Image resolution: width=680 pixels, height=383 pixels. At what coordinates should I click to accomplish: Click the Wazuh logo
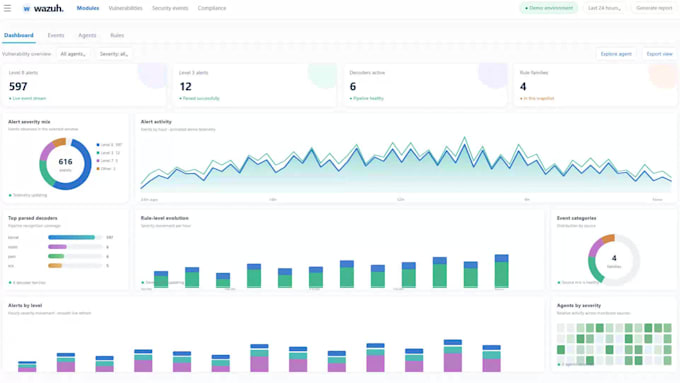coord(43,8)
